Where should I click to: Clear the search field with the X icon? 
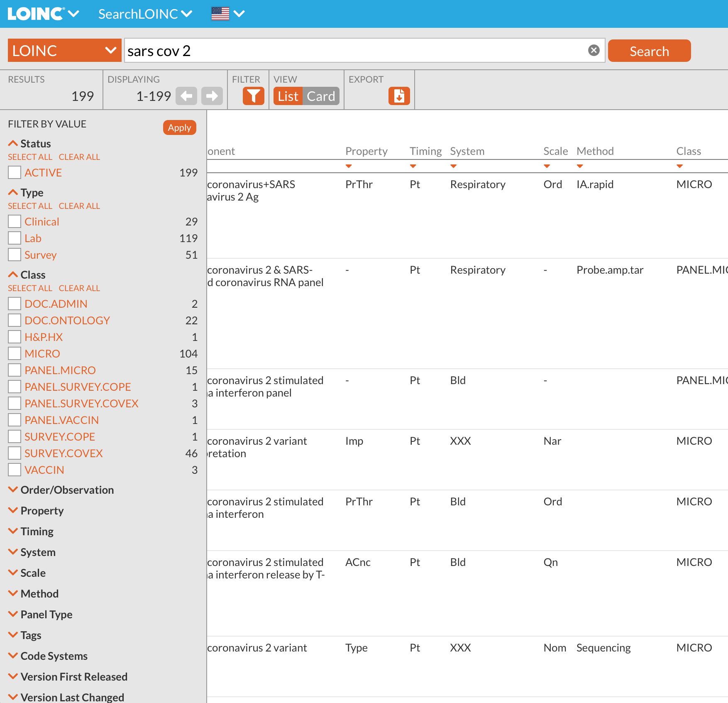pos(594,50)
